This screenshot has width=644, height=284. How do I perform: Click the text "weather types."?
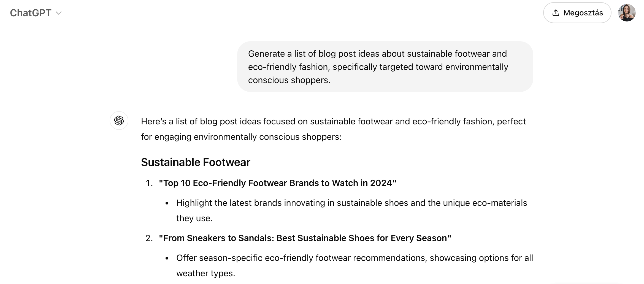coord(206,273)
